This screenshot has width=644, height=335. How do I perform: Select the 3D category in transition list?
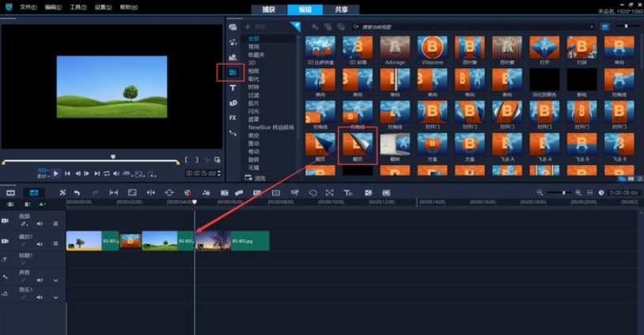[x=252, y=61]
